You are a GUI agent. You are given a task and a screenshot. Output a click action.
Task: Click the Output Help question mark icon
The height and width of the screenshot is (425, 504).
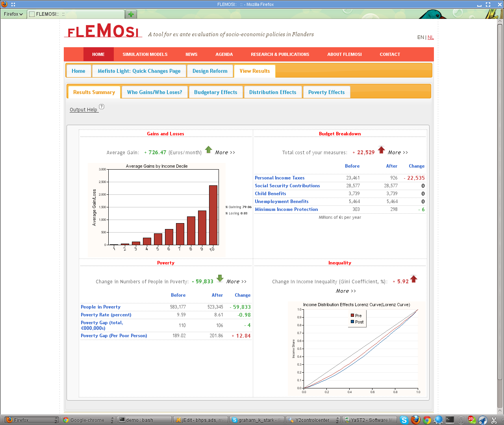click(102, 107)
